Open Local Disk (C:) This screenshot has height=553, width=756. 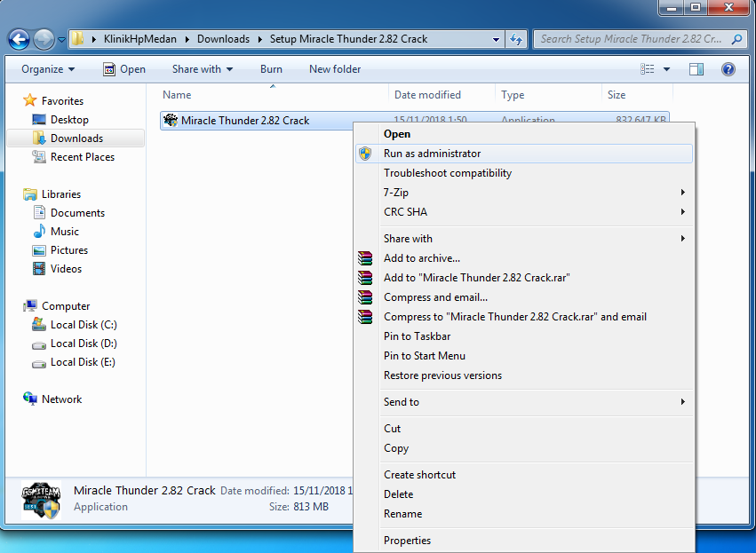click(x=75, y=325)
